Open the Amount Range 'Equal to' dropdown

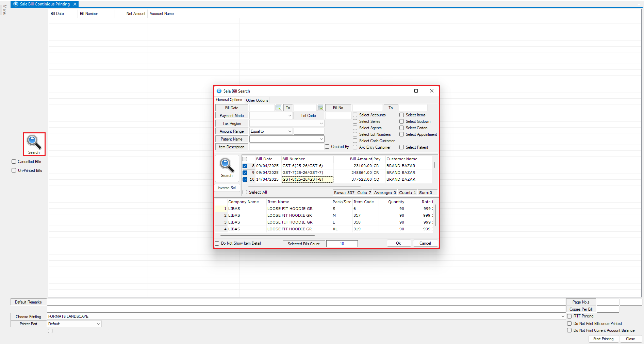tap(290, 131)
